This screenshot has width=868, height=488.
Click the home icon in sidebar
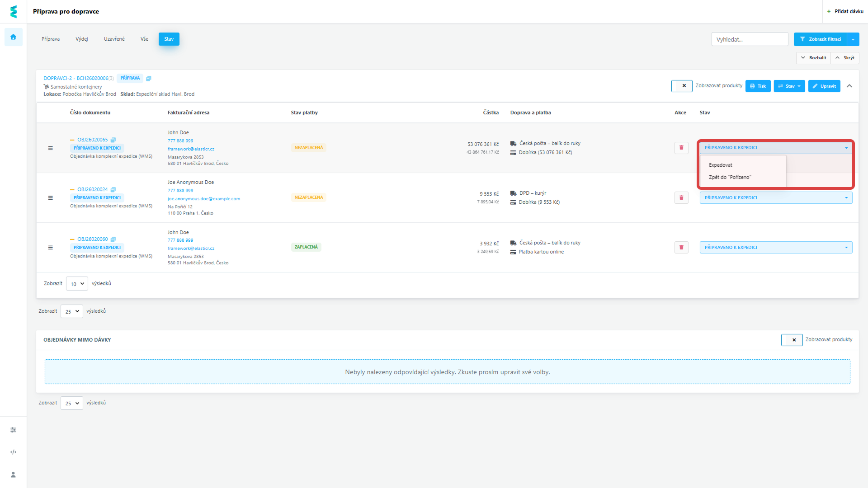coord(13,37)
